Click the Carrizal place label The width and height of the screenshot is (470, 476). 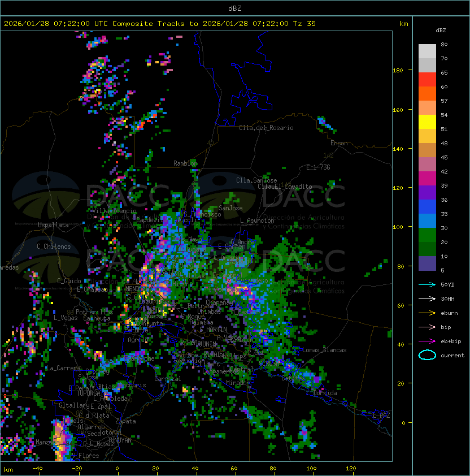(x=168, y=379)
